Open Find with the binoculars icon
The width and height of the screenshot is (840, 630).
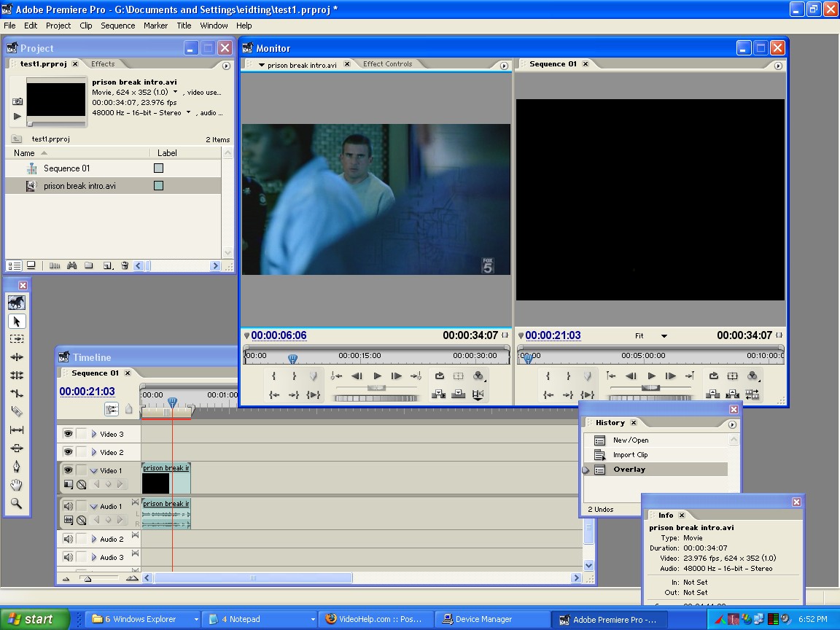point(71,265)
